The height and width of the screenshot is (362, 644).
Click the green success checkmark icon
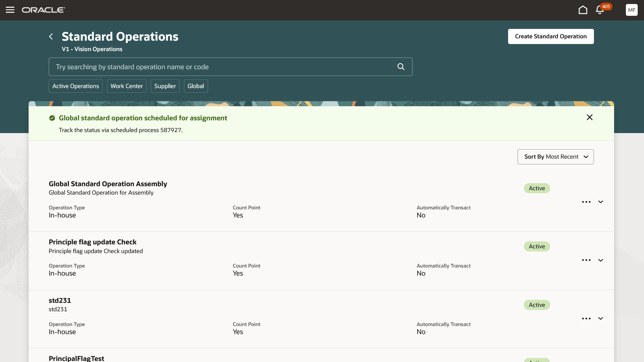tap(52, 118)
